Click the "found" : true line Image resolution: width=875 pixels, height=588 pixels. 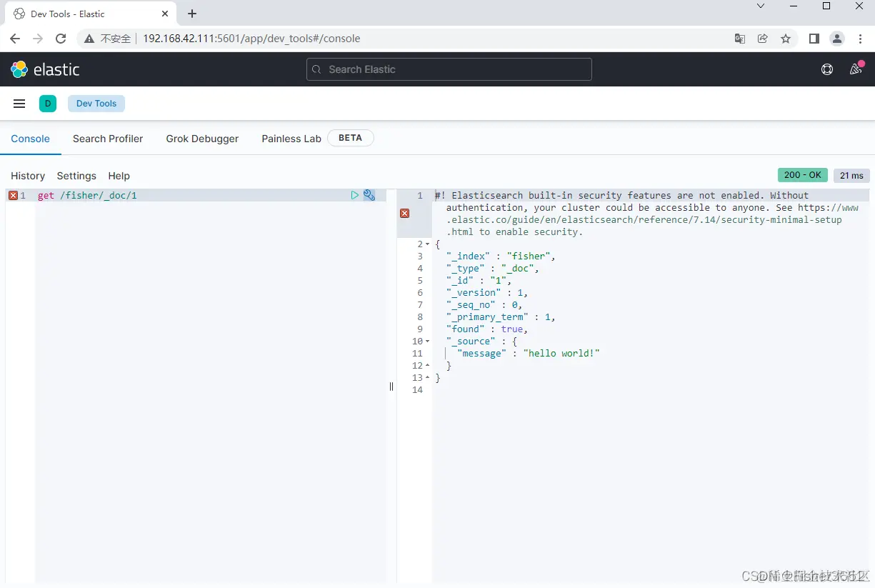487,329
